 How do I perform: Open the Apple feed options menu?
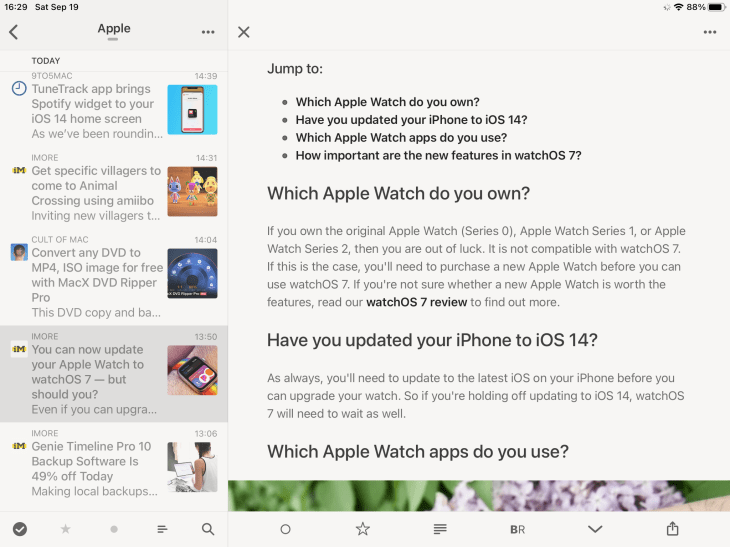coord(208,32)
